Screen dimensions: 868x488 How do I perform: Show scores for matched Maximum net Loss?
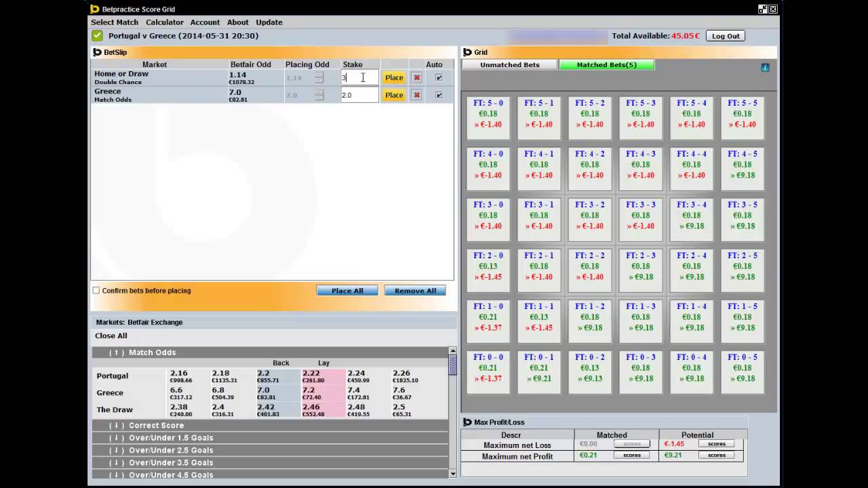[x=632, y=444]
